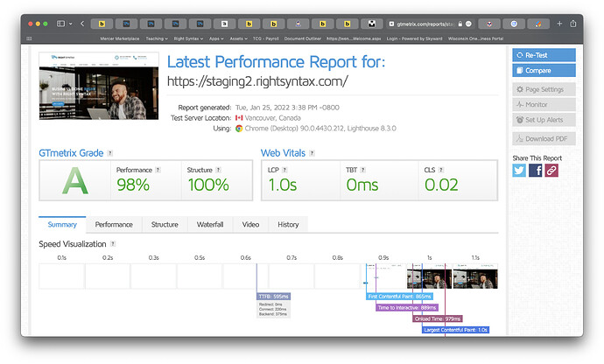Click Set Up Alerts
This screenshot has width=604, height=364.
tap(544, 120)
